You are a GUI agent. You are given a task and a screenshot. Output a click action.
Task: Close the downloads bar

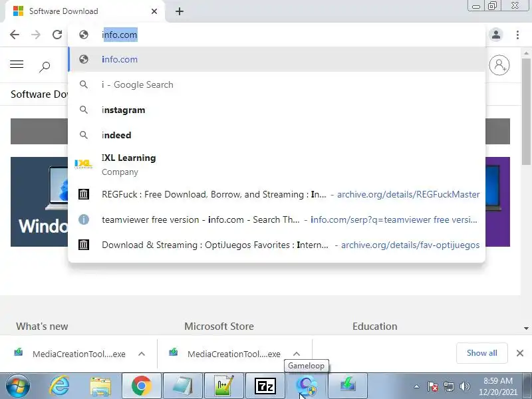[x=520, y=353]
